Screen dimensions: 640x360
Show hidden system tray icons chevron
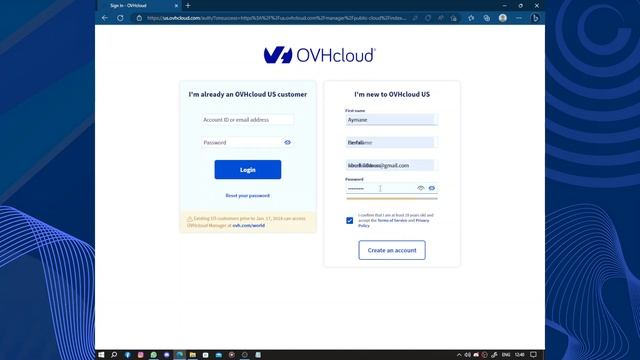pos(459,355)
